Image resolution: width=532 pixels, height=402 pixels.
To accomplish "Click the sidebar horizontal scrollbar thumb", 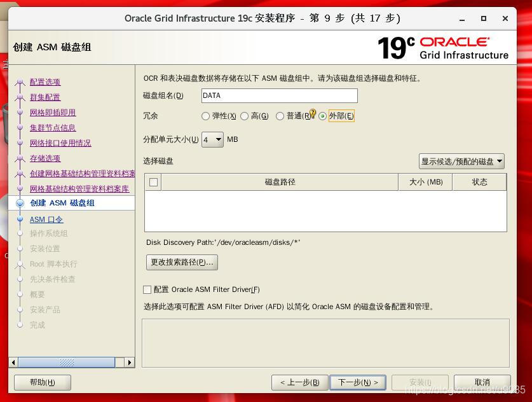I will tap(67, 363).
